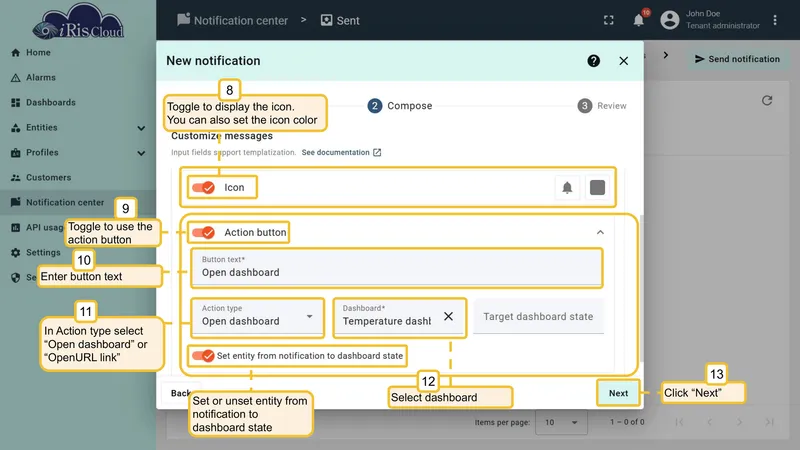Go to the previous page pagination icon

pos(709,422)
